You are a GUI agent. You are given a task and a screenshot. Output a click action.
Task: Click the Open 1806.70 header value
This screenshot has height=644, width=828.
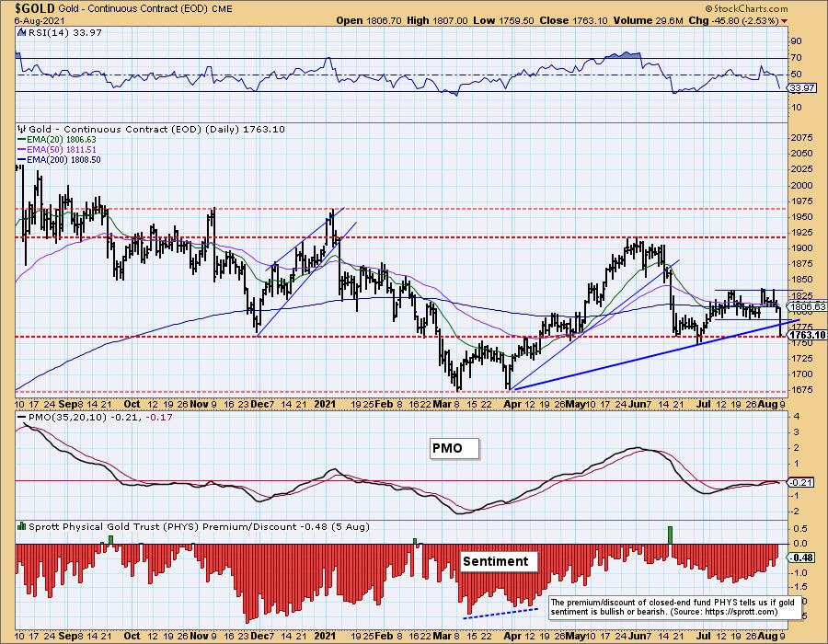[x=369, y=20]
